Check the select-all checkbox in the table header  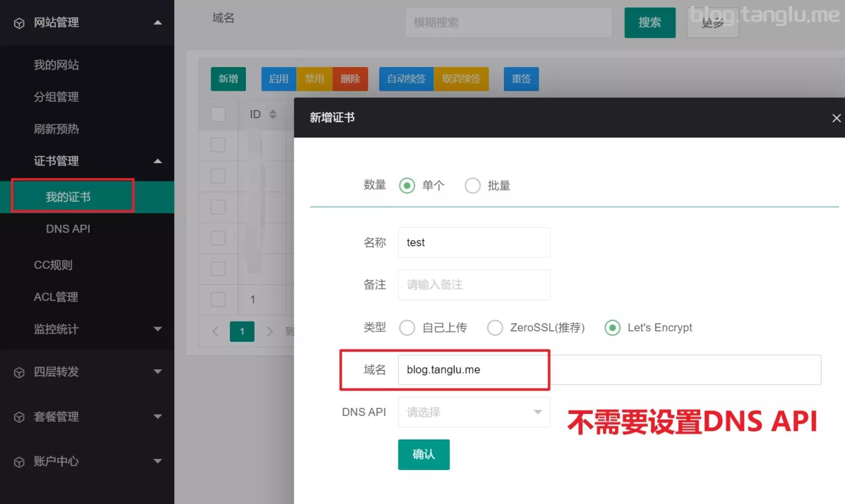click(x=218, y=114)
